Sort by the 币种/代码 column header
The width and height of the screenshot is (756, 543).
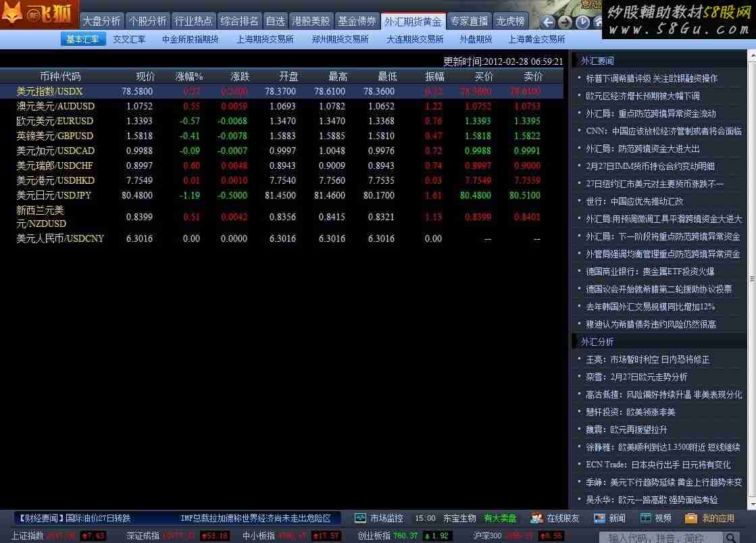click(60, 76)
